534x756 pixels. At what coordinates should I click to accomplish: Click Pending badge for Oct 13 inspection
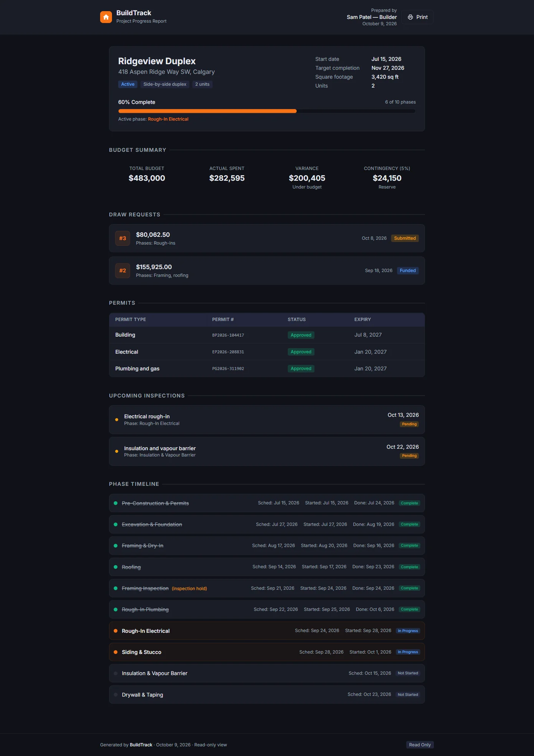(409, 424)
